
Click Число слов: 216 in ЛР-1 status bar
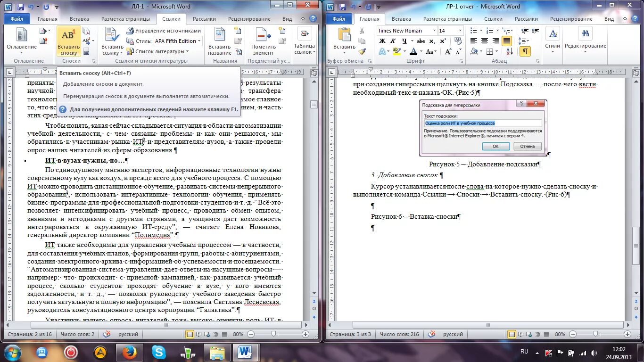399,334
